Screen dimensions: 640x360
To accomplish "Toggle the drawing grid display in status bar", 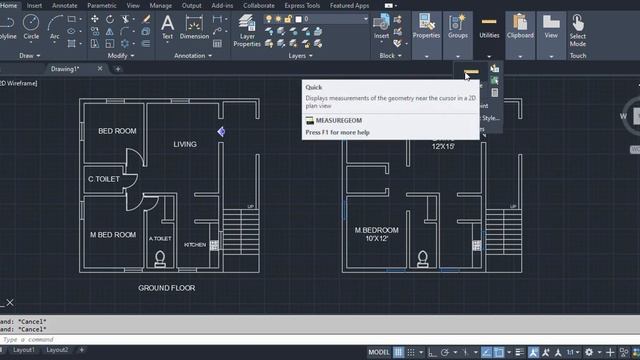I will pyautogui.click(x=398, y=352).
